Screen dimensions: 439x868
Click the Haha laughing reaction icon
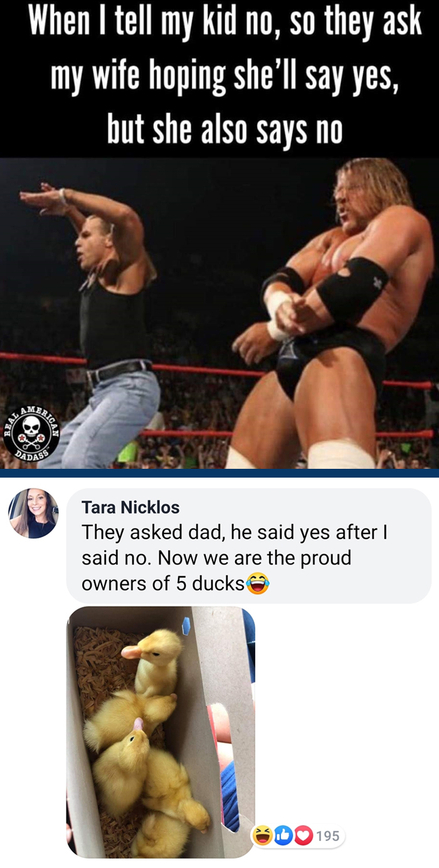pyautogui.click(x=262, y=836)
